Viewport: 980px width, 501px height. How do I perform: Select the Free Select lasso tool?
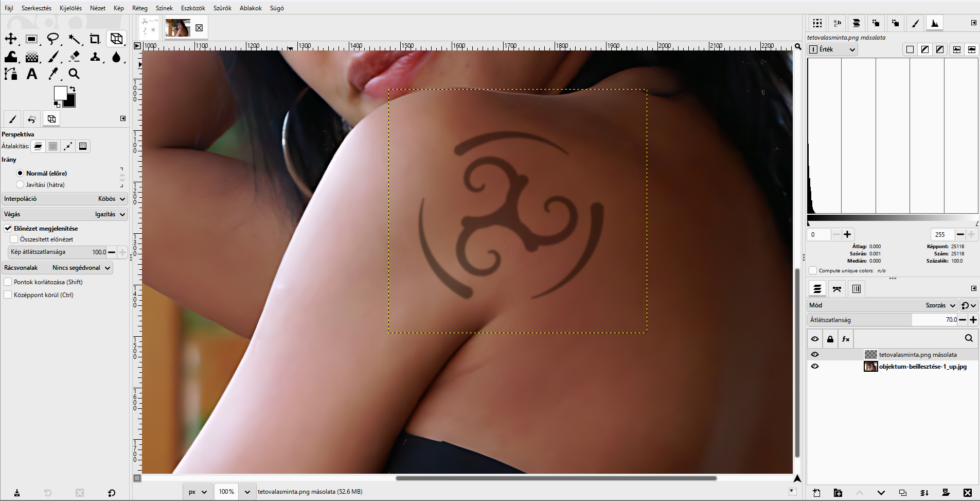pyautogui.click(x=53, y=39)
